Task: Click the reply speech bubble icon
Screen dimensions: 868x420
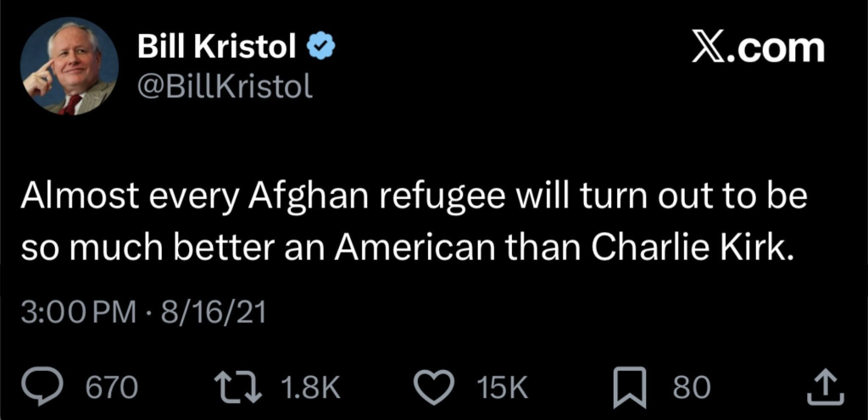Action: [x=59, y=386]
